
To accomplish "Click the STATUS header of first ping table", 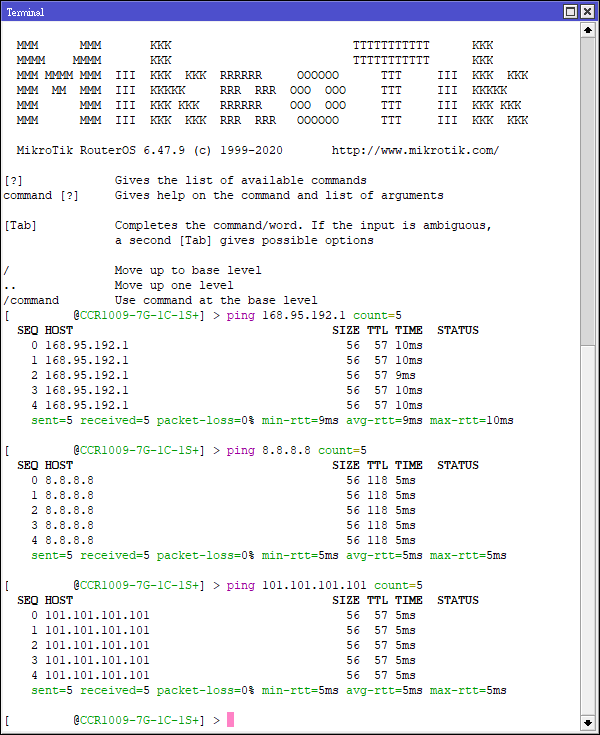I will tap(458, 330).
